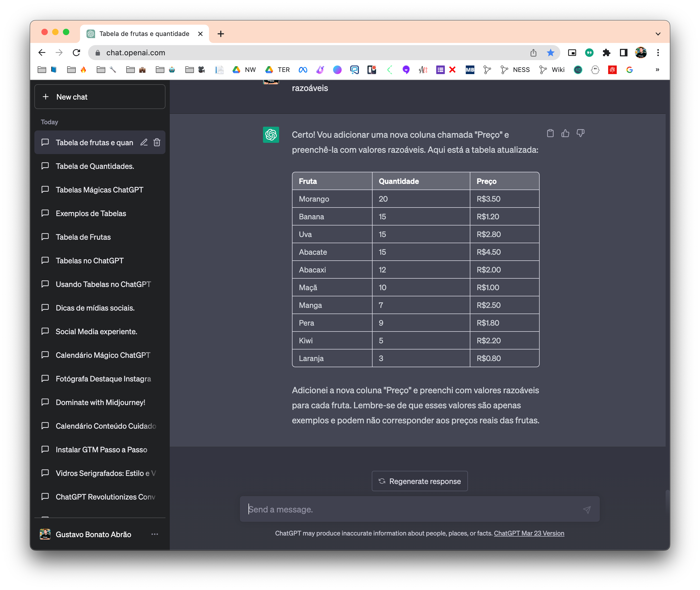Open the fire bookmark folder
The width and height of the screenshot is (700, 590).
[77, 70]
